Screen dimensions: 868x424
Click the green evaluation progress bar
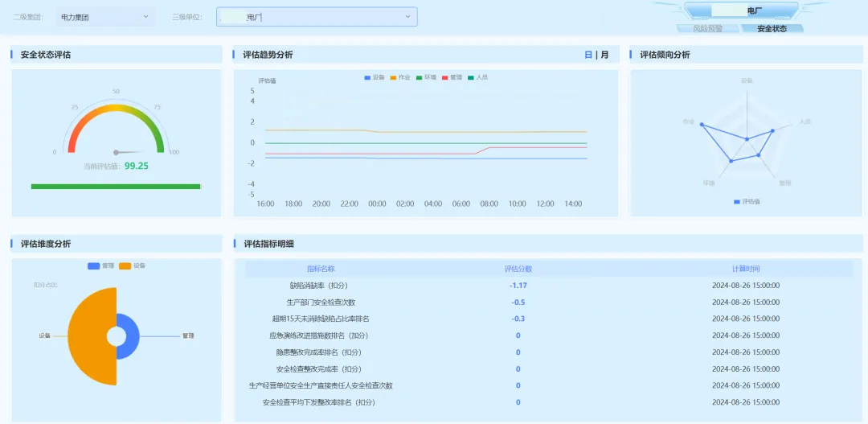tap(116, 187)
